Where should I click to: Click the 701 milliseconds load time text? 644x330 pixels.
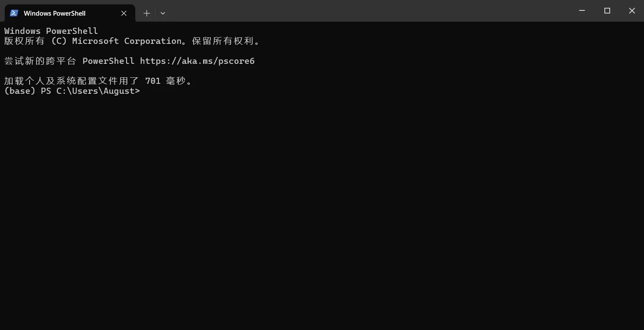(166, 81)
